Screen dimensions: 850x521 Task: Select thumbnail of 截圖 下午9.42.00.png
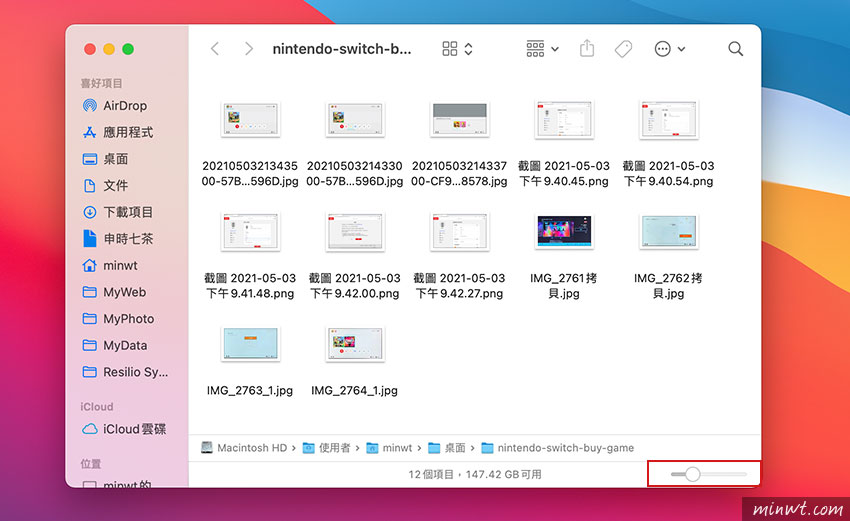[355, 231]
